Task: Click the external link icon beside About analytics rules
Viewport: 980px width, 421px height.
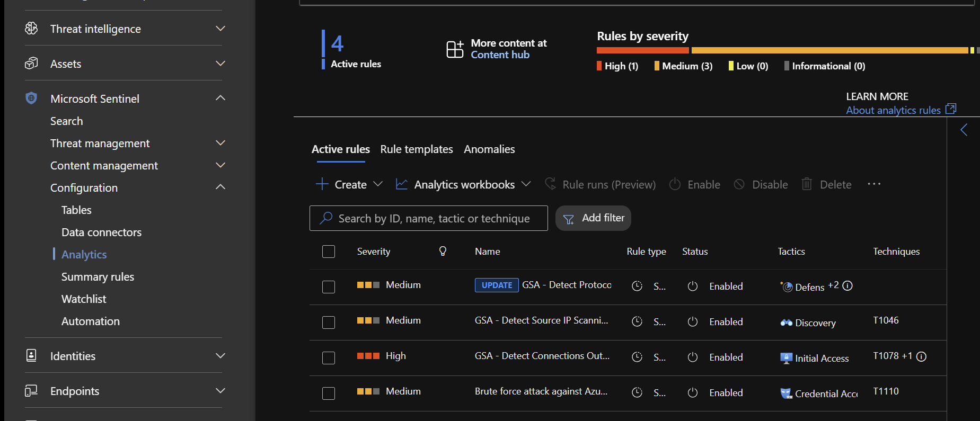Action: (951, 109)
